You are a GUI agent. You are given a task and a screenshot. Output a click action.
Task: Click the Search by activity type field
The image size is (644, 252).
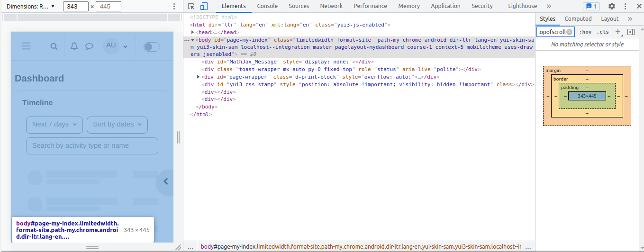pyautogui.click(x=92, y=145)
